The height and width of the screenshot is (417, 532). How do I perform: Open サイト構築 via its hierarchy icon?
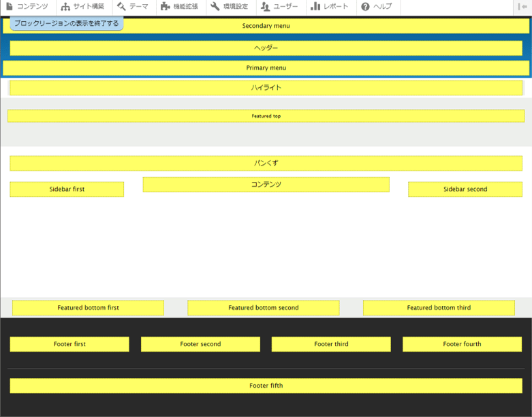tap(65, 7)
